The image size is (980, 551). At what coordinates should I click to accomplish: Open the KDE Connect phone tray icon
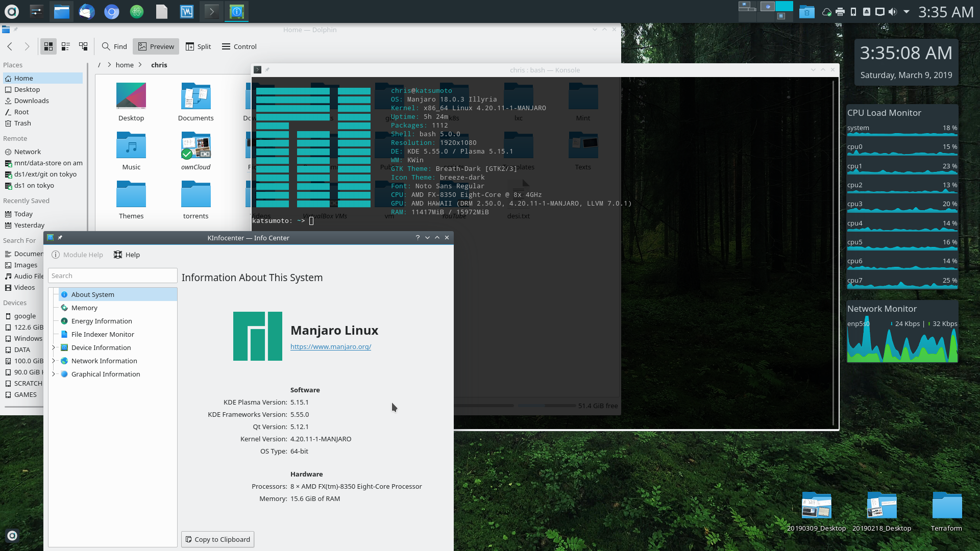(853, 12)
